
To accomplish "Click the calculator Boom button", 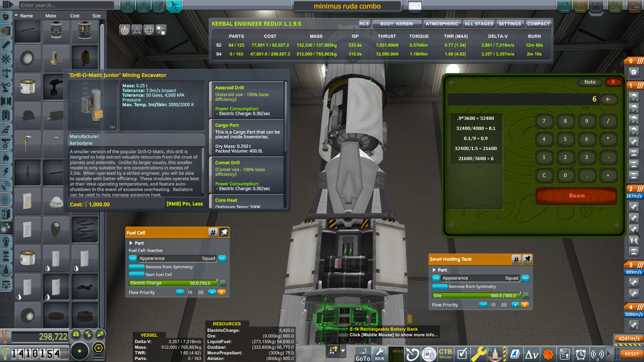I will tap(577, 196).
